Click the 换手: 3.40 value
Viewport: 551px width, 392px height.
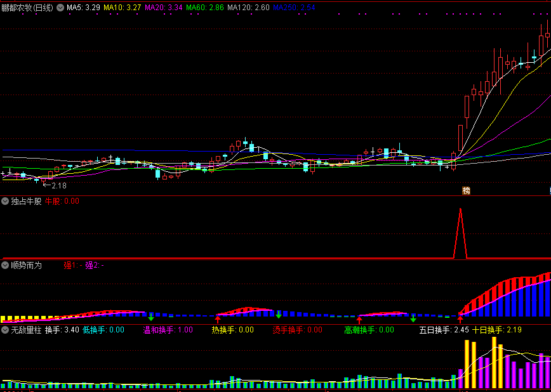(62, 330)
